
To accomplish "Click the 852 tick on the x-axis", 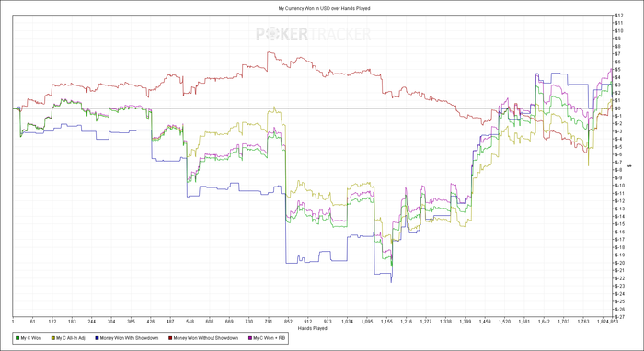I will tap(288, 323).
